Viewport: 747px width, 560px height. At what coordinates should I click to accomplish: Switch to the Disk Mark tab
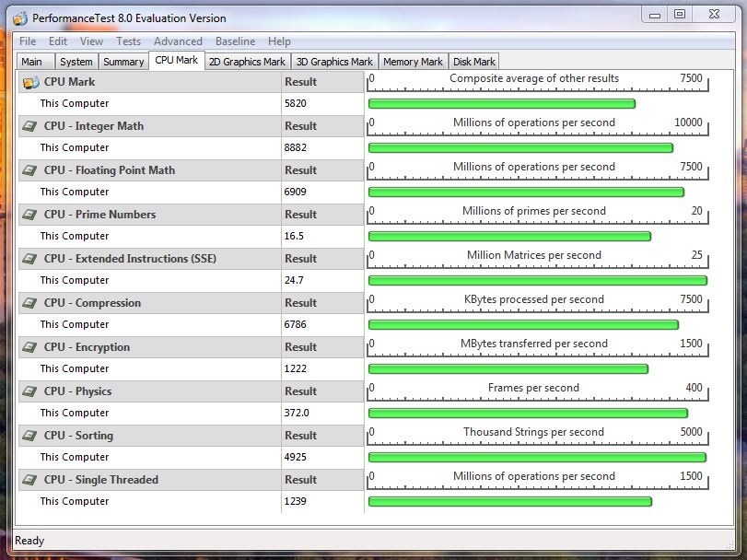(474, 62)
